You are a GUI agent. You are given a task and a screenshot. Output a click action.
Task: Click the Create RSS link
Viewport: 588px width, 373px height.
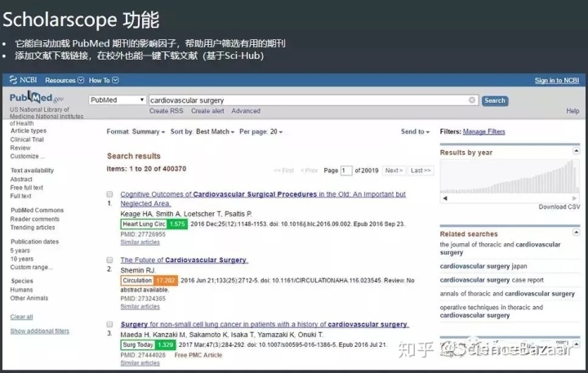pyautogui.click(x=166, y=111)
